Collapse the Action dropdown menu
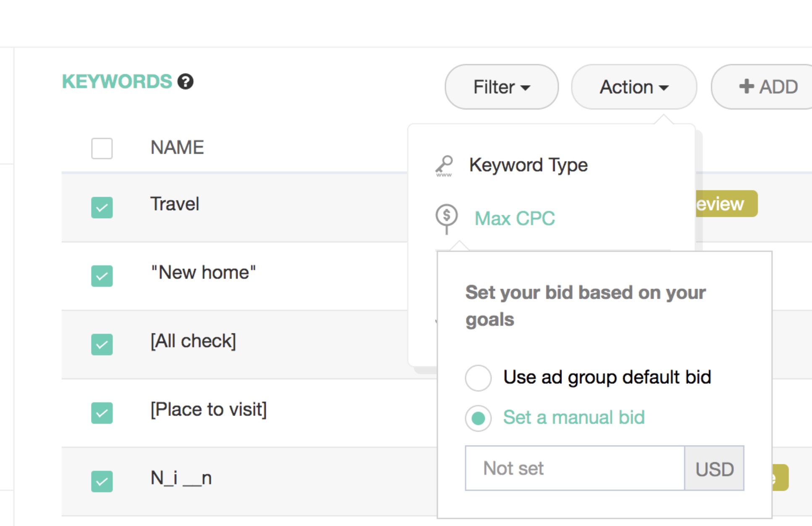Viewport: 812px width, 526px height. (x=634, y=87)
